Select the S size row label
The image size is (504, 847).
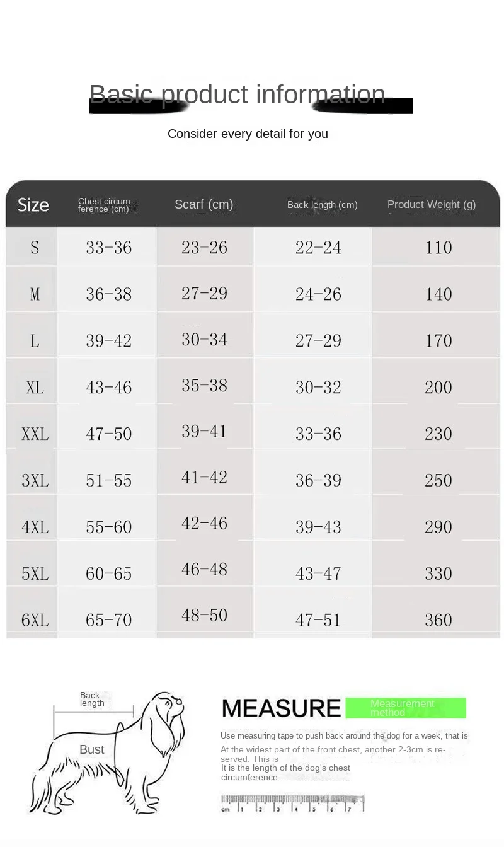point(35,248)
